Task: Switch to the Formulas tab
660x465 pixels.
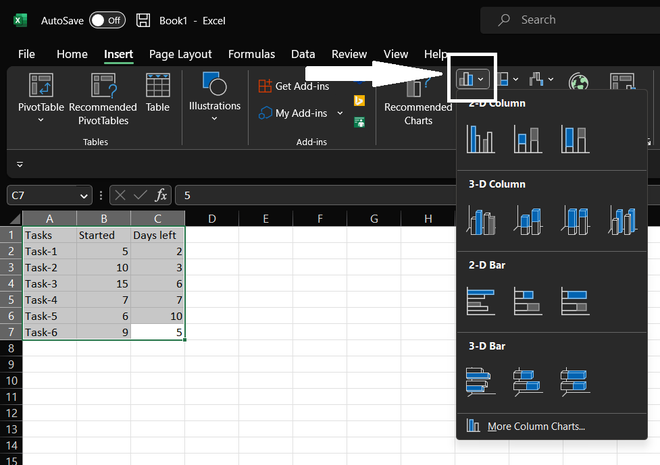Action: [x=251, y=54]
